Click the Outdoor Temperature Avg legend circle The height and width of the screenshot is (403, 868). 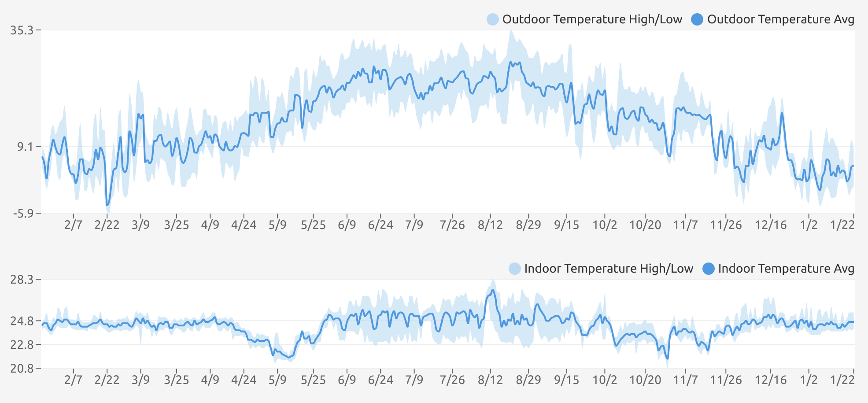pos(697,19)
